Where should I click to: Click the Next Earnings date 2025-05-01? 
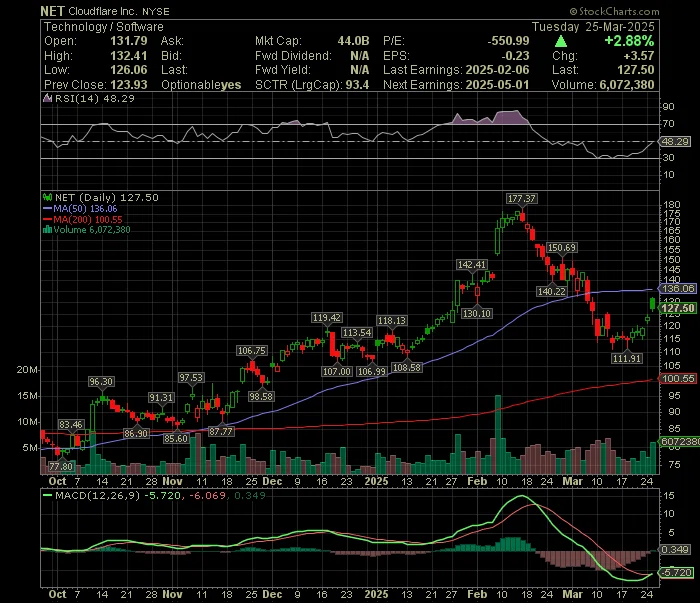pyautogui.click(x=497, y=85)
